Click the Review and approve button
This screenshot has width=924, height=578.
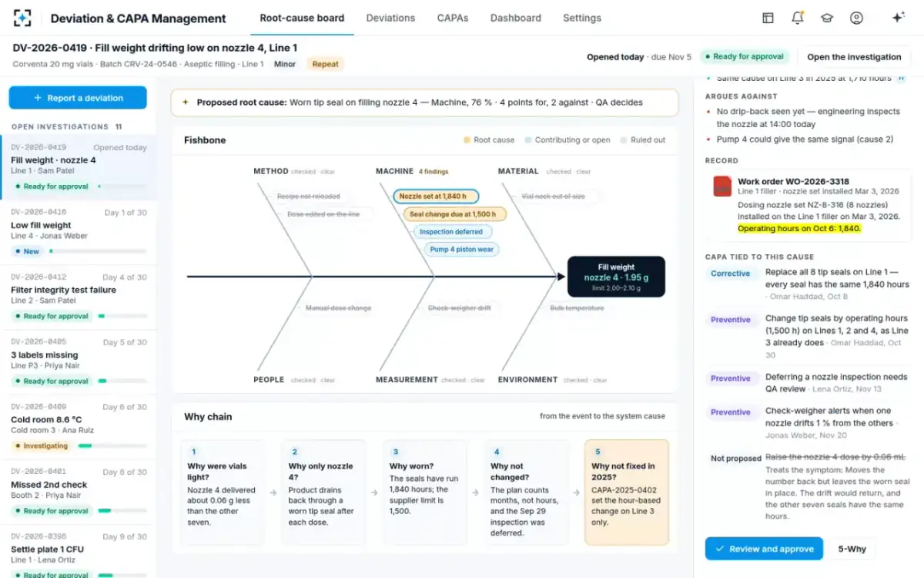pos(764,549)
